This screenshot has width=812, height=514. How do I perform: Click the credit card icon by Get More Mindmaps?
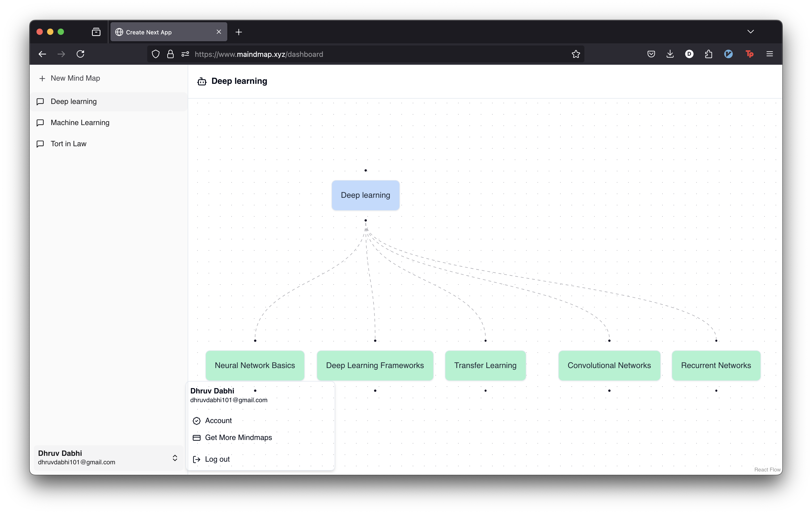197,438
